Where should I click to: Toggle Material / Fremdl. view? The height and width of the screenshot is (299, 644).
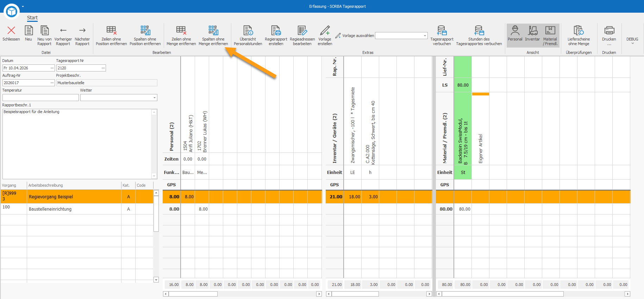[x=550, y=35]
